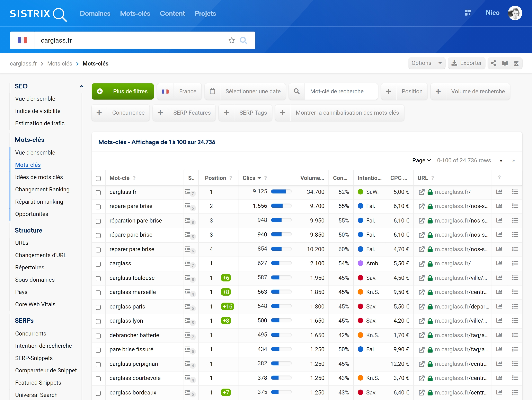Click the clicks bar for carglass fr
Screen dimensions: 532x400
(281, 192)
